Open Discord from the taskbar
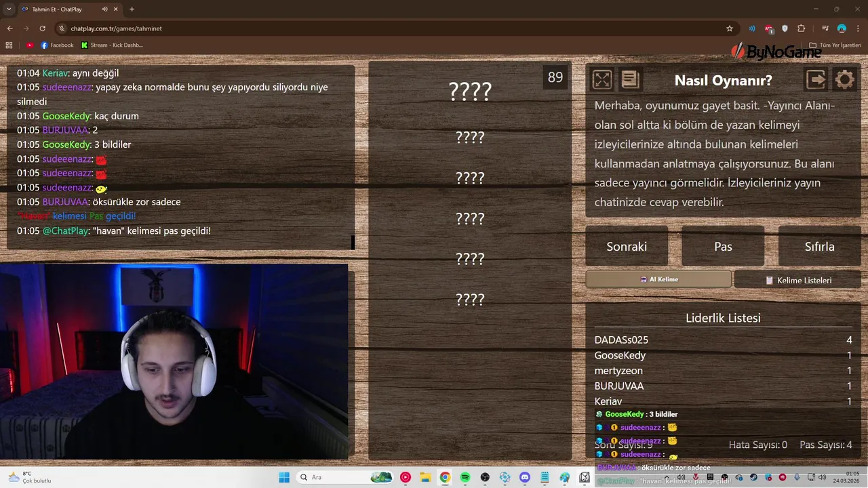Image resolution: width=868 pixels, height=488 pixels. pos(524,477)
